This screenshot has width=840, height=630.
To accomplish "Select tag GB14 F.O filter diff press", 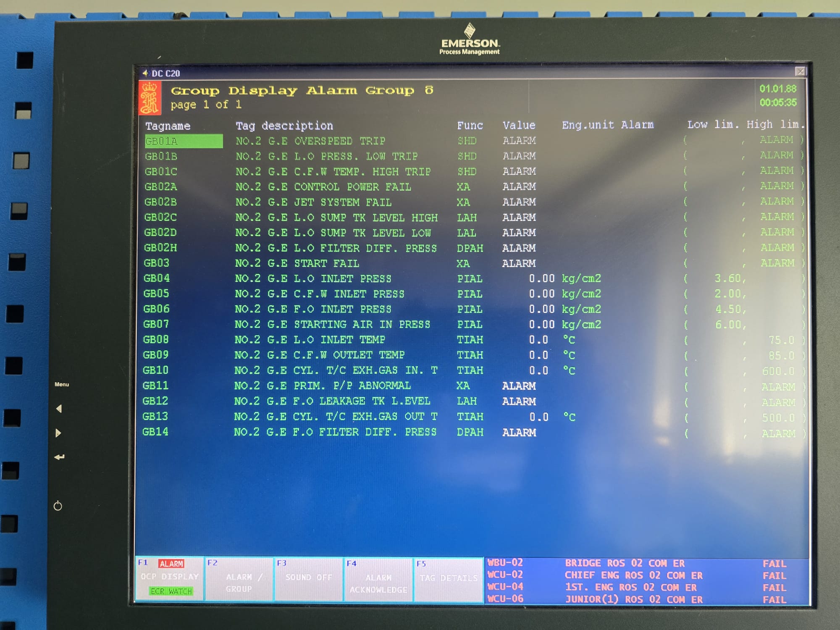I will pyautogui.click(x=155, y=432).
